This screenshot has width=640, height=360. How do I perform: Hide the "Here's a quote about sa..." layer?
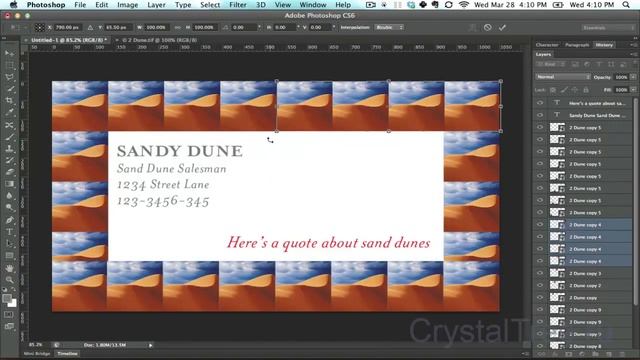[x=540, y=103]
